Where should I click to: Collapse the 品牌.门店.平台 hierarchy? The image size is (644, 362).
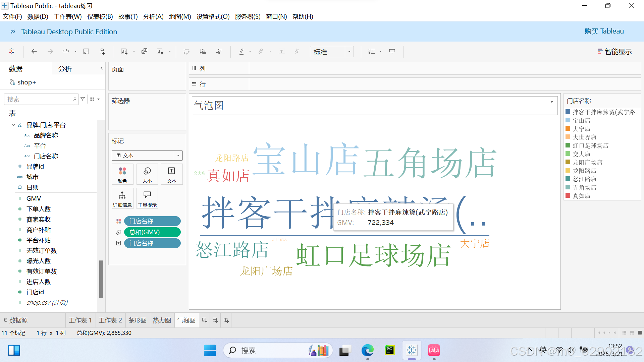click(x=13, y=125)
